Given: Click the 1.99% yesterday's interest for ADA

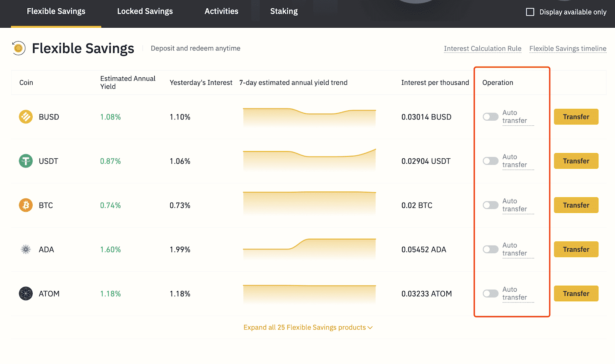Looking at the screenshot, I should pos(180,249).
